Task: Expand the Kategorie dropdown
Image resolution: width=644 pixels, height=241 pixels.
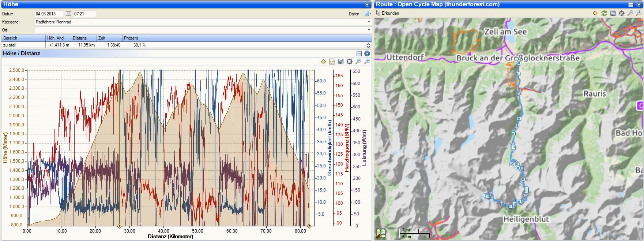Action: pos(369,22)
